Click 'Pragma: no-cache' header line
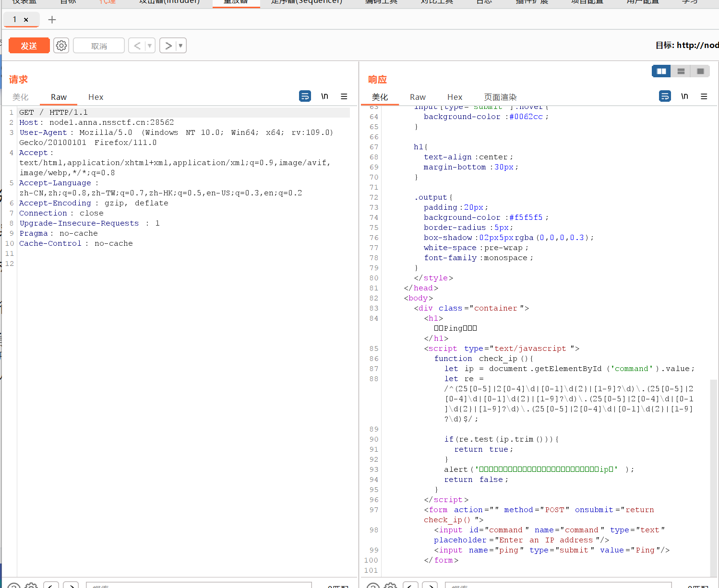Screen dimensions: 719x588 click(x=58, y=233)
